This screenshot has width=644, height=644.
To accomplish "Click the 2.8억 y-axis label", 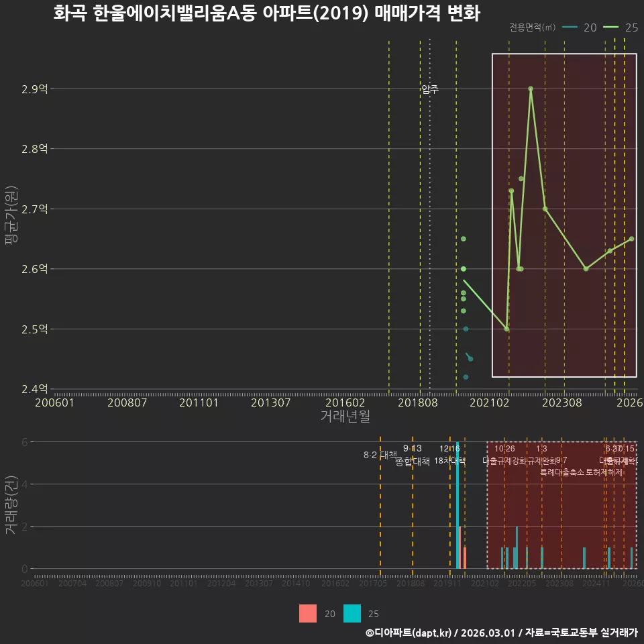I will (x=34, y=149).
